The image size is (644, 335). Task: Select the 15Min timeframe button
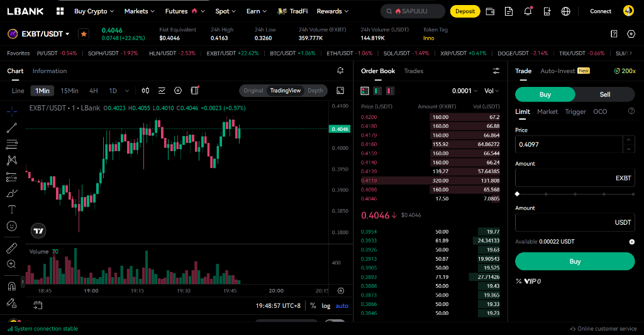click(69, 91)
